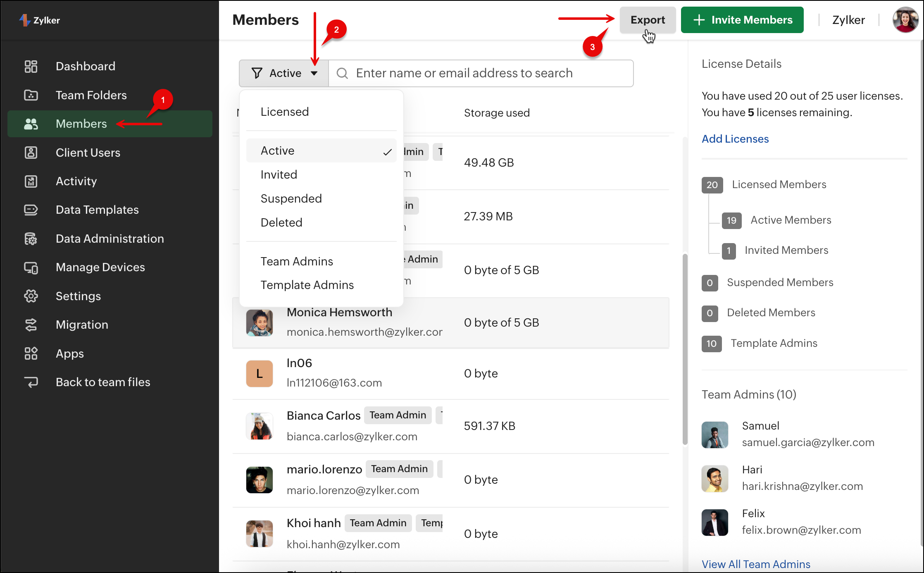Image resolution: width=924 pixels, height=573 pixels.
Task: Click the Client Users icon
Action: click(x=31, y=153)
